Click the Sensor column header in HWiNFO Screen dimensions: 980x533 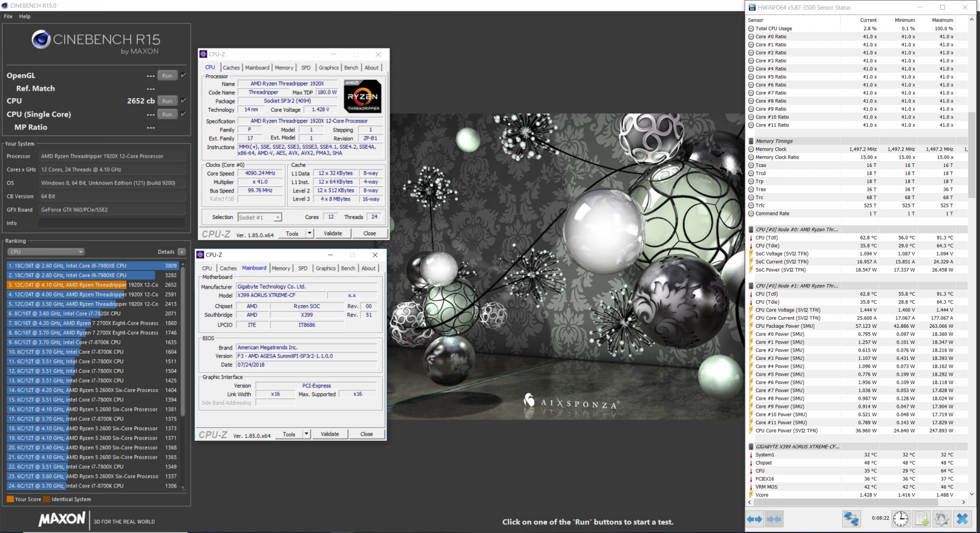[x=755, y=20]
